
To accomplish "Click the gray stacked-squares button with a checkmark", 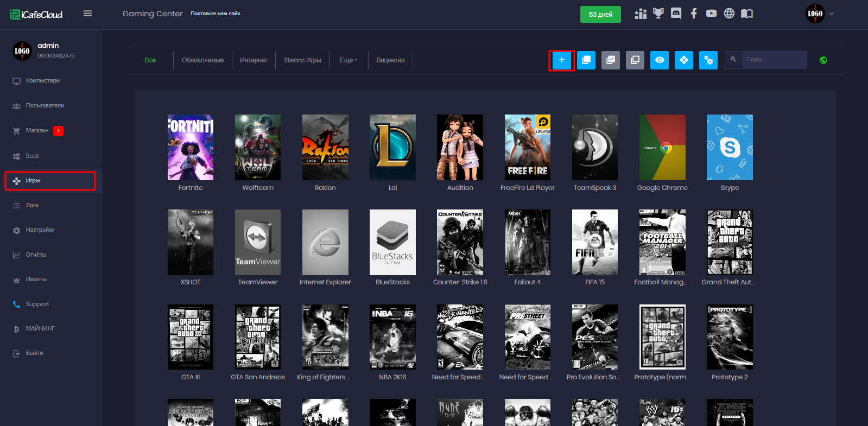I will pyautogui.click(x=611, y=60).
